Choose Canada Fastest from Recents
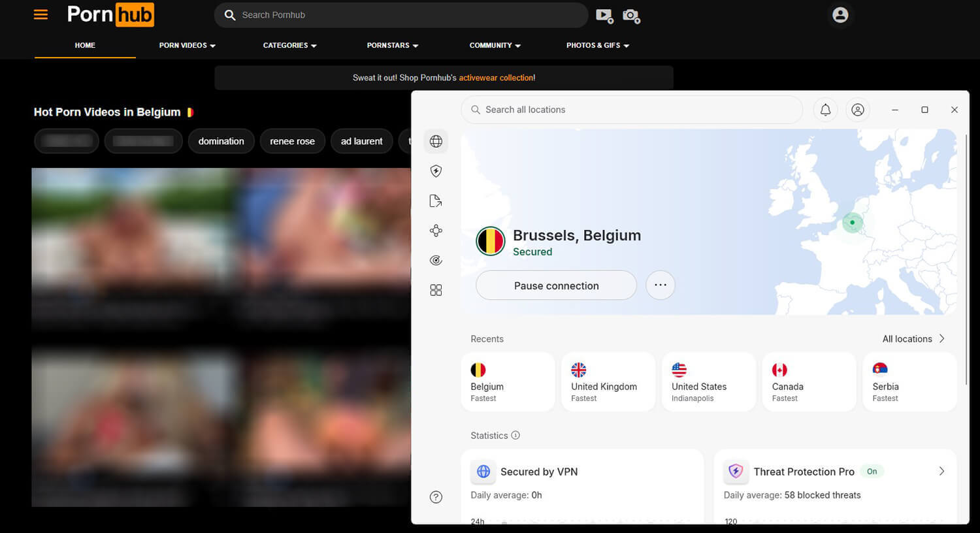 [809, 382]
